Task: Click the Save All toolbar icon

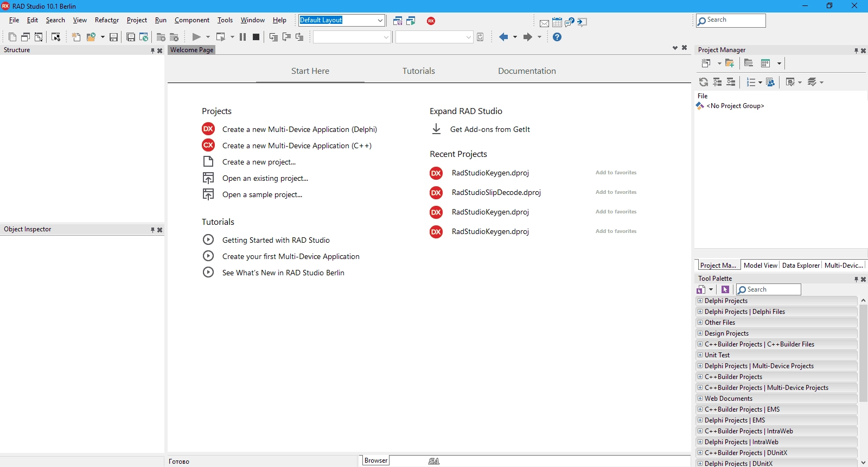Action: pos(131,37)
